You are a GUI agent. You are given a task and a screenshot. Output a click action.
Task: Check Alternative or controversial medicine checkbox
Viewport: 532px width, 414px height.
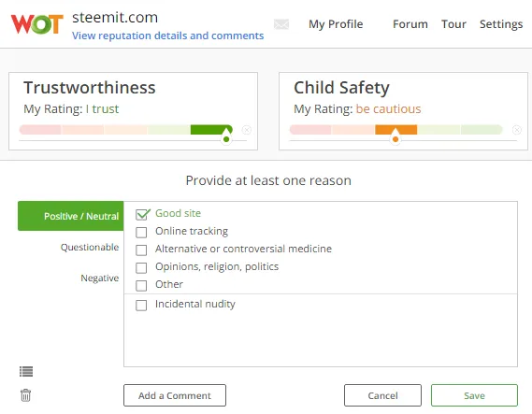[x=141, y=250]
